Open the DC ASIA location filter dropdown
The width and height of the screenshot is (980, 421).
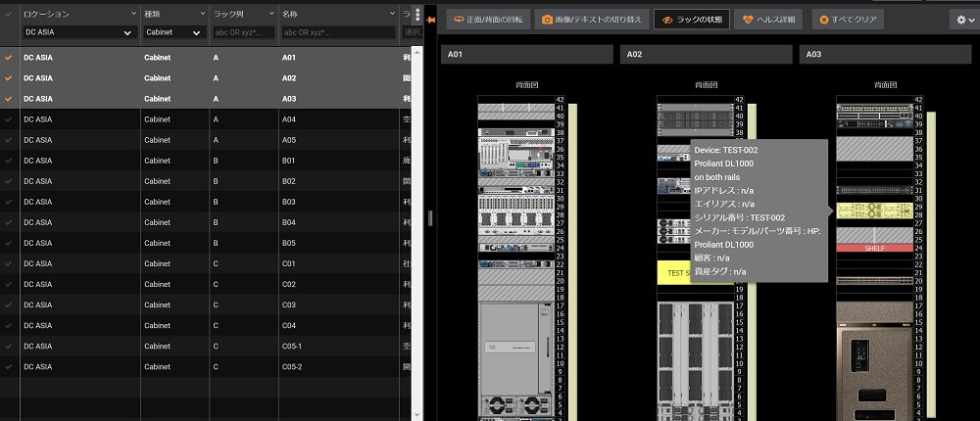(x=77, y=33)
